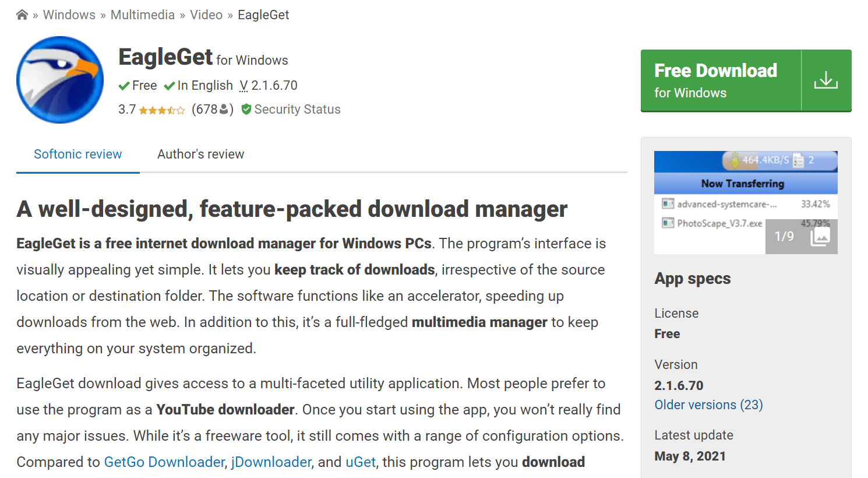Click the EagleGet eagle logo
The height and width of the screenshot is (478, 868).
click(x=60, y=80)
